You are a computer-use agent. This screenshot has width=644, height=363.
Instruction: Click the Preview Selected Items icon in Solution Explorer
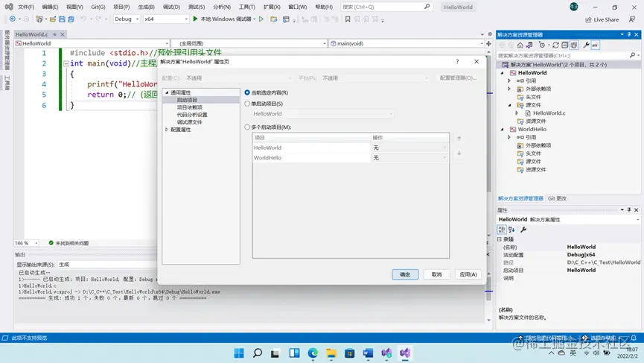pyautogui.click(x=595, y=45)
